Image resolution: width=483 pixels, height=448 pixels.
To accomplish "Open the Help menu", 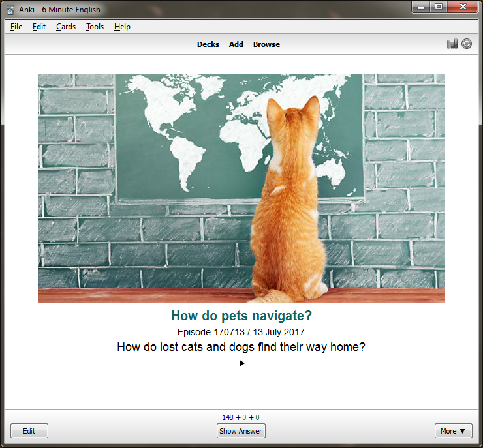I will (122, 27).
